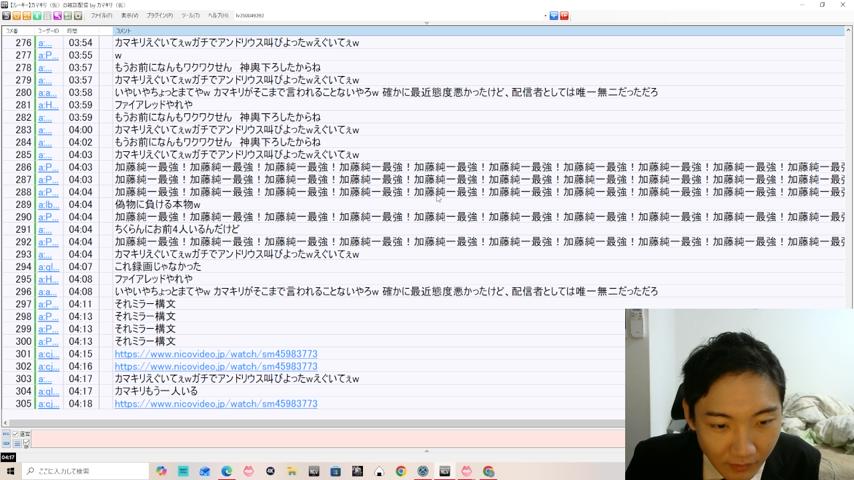Click timestamp 04:07 of comment 294
The image size is (854, 480).
click(x=81, y=267)
